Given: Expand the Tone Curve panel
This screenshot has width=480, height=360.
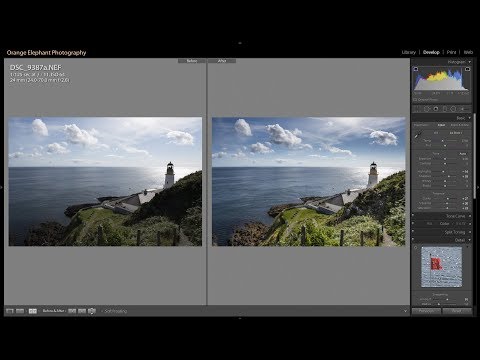Looking at the screenshot, I should coord(470,216).
